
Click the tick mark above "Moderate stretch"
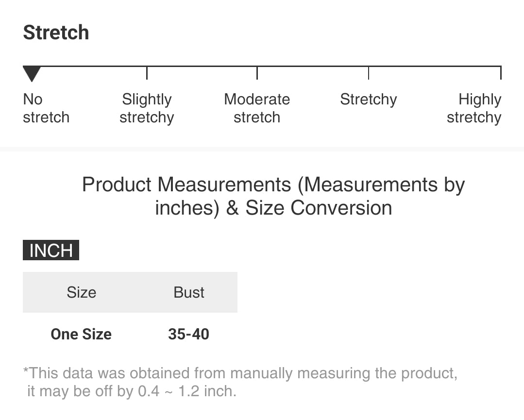(x=257, y=73)
